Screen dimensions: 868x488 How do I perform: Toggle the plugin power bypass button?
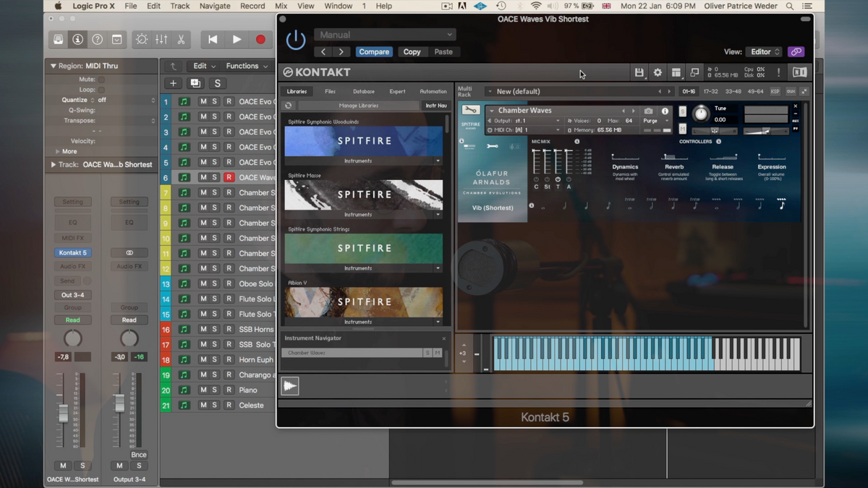(x=296, y=40)
